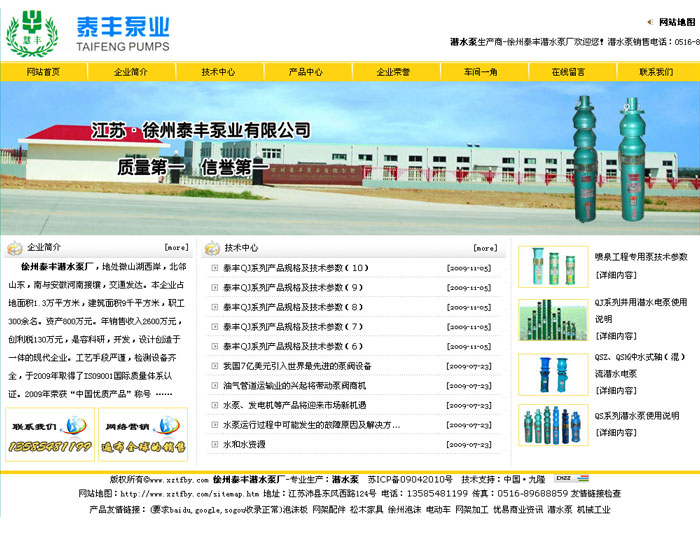The width and height of the screenshot is (700, 560).
Task: Open 车间一角 in the navigation bar
Action: (480, 72)
